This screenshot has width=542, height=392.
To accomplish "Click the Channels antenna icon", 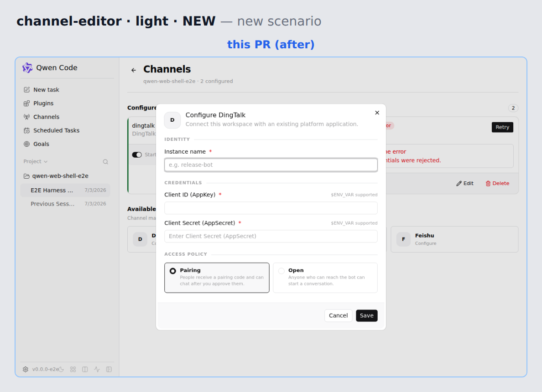I will [26, 117].
